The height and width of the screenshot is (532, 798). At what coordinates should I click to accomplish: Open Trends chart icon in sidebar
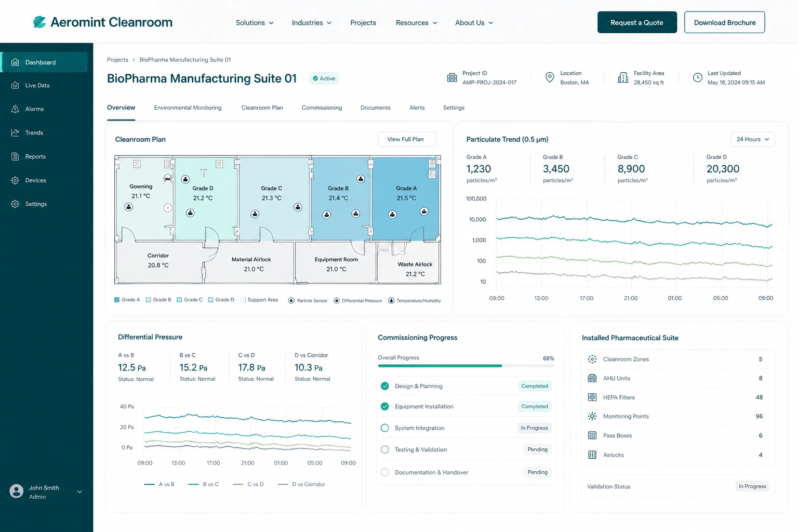pos(15,132)
